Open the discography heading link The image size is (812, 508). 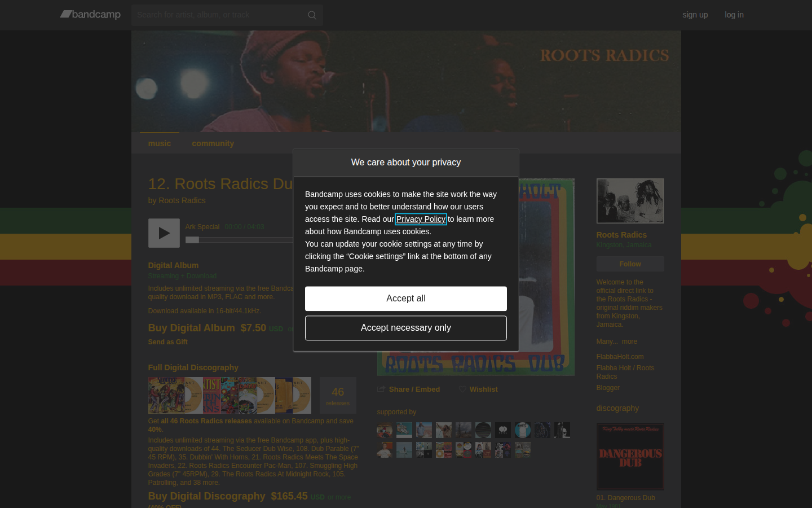tap(617, 408)
